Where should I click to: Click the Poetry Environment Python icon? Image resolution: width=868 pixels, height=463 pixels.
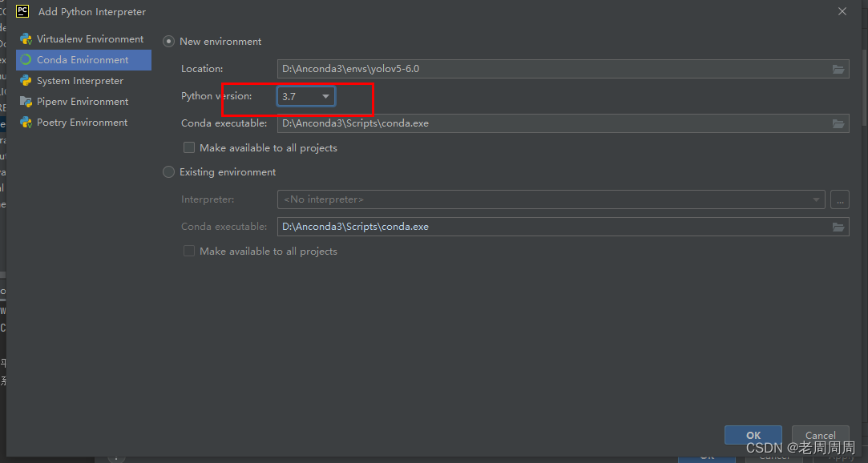pos(26,123)
